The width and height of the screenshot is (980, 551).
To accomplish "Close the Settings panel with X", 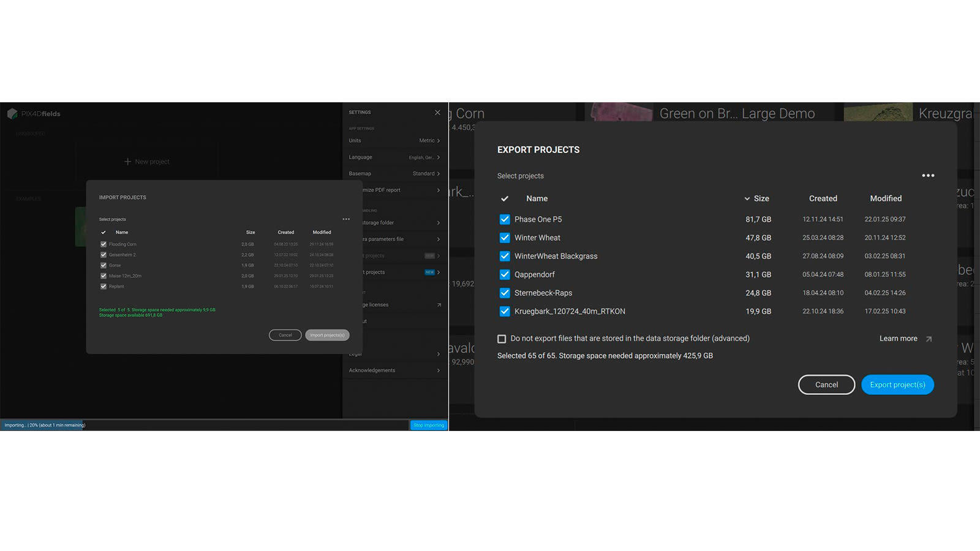I will [437, 113].
